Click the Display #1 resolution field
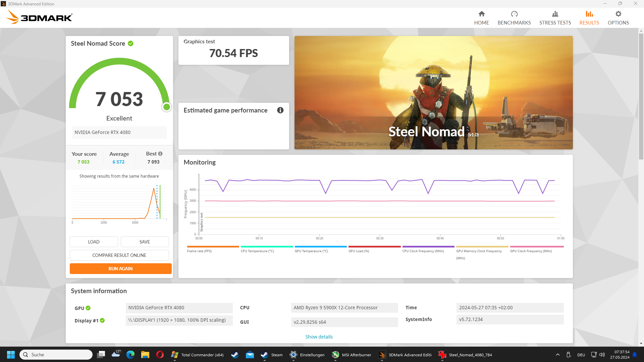This screenshot has height=362, width=644. point(179,320)
